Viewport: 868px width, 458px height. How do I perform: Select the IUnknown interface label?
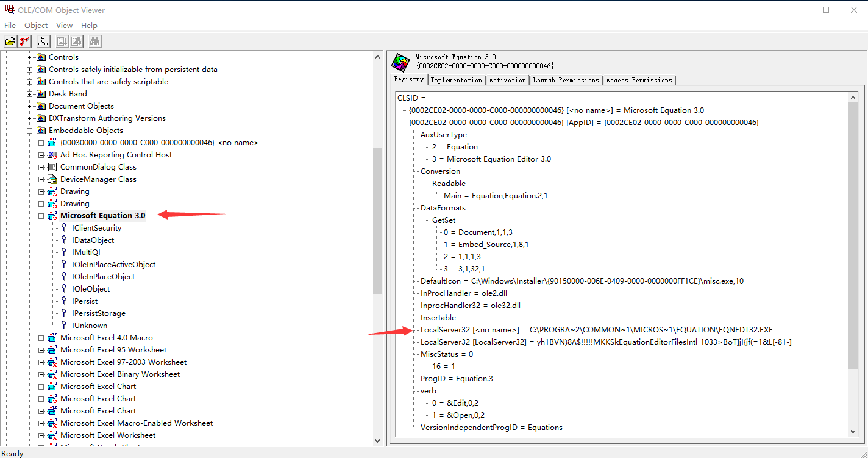[x=90, y=326]
